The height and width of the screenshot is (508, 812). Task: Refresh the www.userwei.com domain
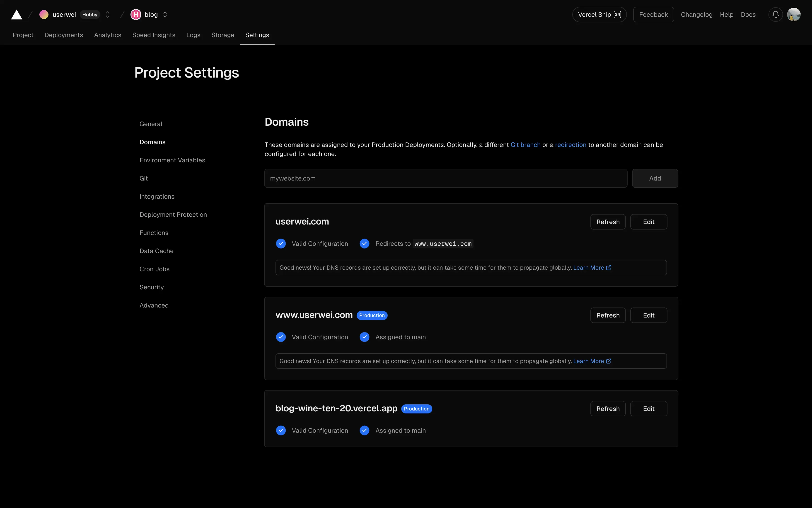tap(608, 315)
